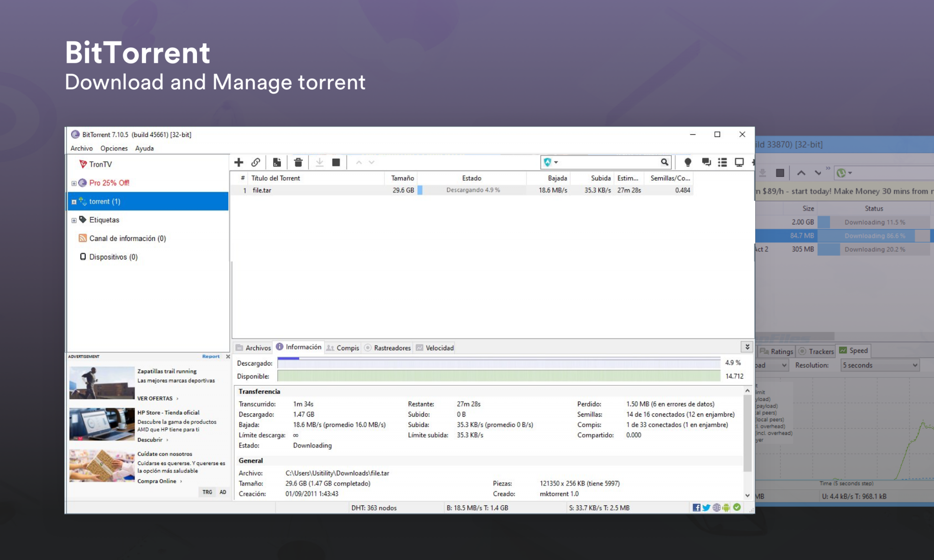
Task: Click the Pro 25% Off! sidebar item
Action: [x=109, y=183]
